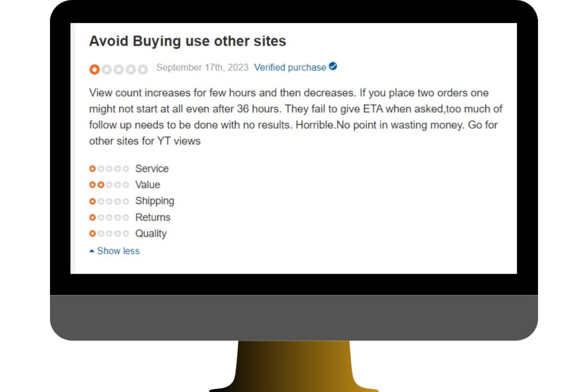Click the last empty Quality rating dot
Screen dimensions: 588x392
126,234
